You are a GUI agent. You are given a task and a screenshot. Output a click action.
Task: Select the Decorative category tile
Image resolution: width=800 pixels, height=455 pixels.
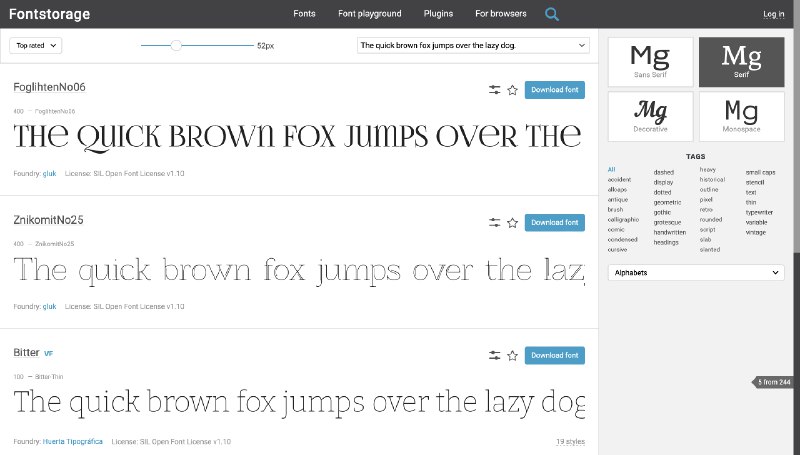click(651, 116)
